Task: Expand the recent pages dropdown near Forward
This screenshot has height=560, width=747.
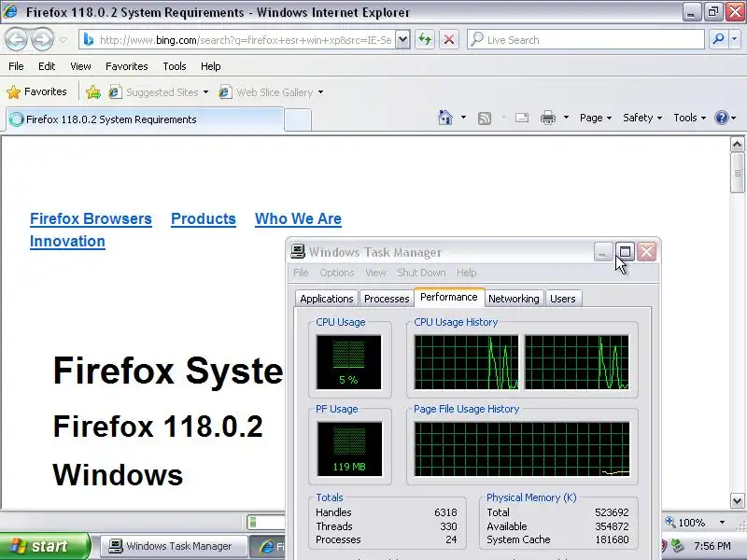Action: tap(63, 40)
